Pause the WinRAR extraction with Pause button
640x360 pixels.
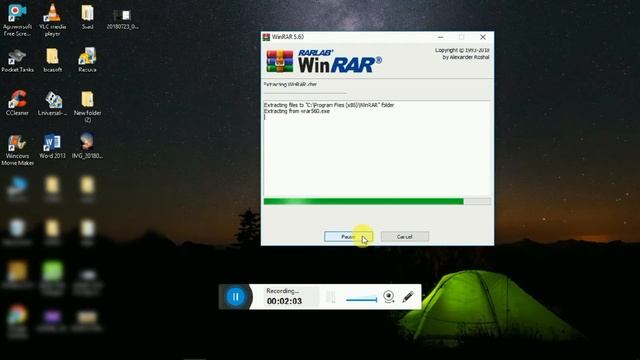click(x=348, y=237)
